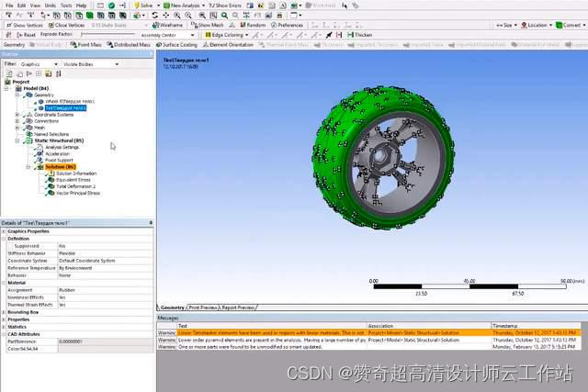Open the Tools menu
The height and width of the screenshot is (392, 588).
tap(66, 6)
